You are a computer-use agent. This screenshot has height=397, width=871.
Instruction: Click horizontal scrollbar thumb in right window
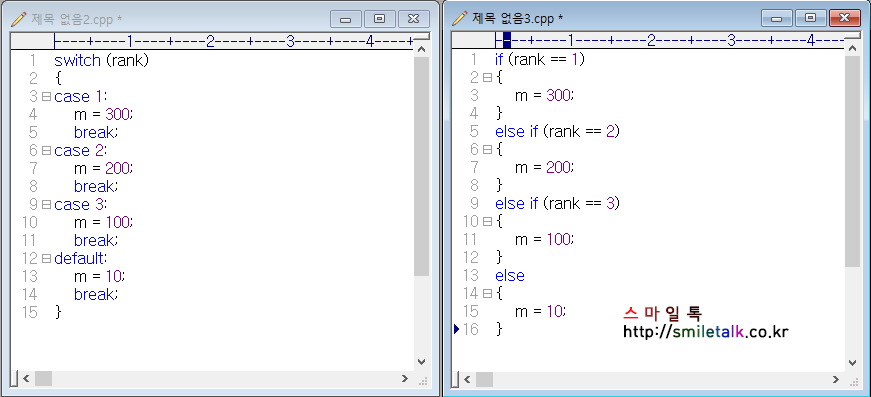tap(484, 380)
